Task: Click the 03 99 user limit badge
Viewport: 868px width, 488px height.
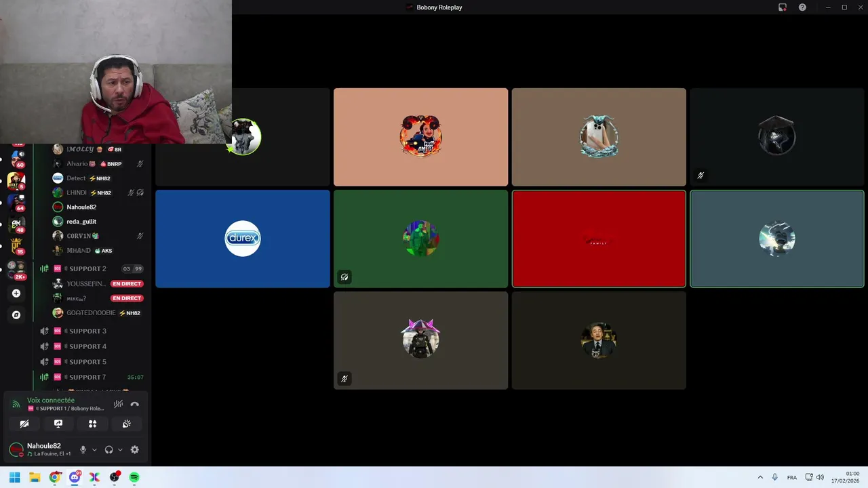Action: pyautogui.click(x=132, y=269)
